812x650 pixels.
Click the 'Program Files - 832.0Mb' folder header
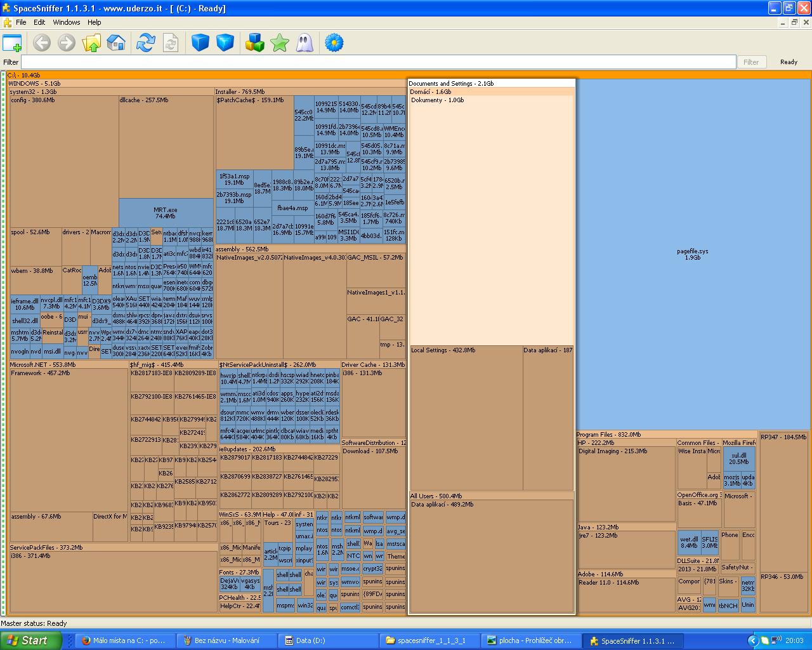667,435
